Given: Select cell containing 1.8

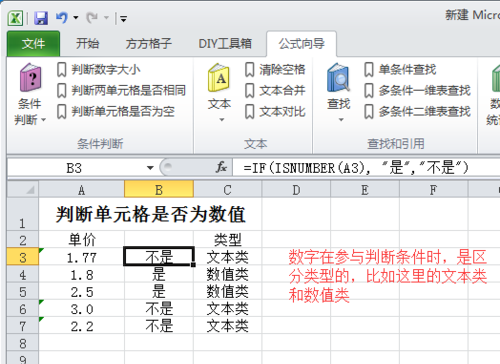Looking at the screenshot, I should pyautogui.click(x=82, y=274).
